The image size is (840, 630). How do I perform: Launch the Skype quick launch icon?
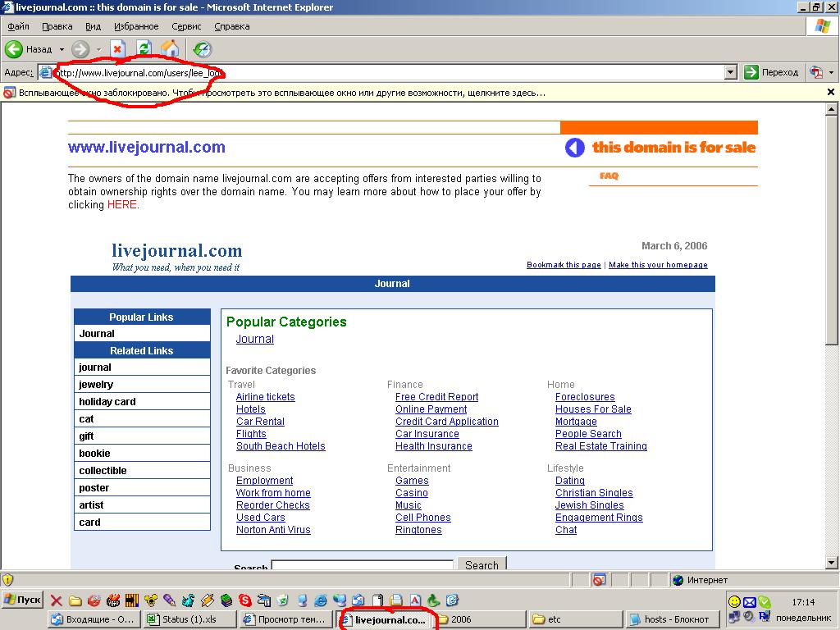pos(245,600)
